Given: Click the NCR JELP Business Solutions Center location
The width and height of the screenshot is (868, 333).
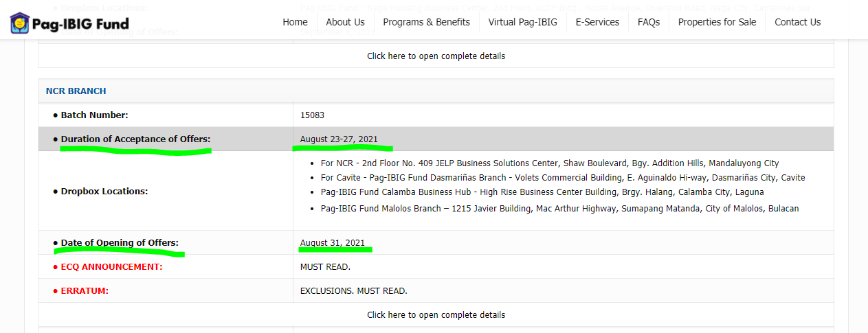Looking at the screenshot, I should (550, 163).
